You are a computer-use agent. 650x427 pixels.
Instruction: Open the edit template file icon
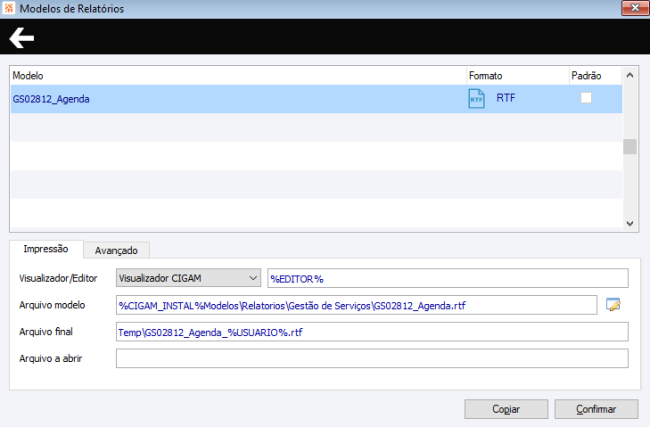click(x=613, y=305)
